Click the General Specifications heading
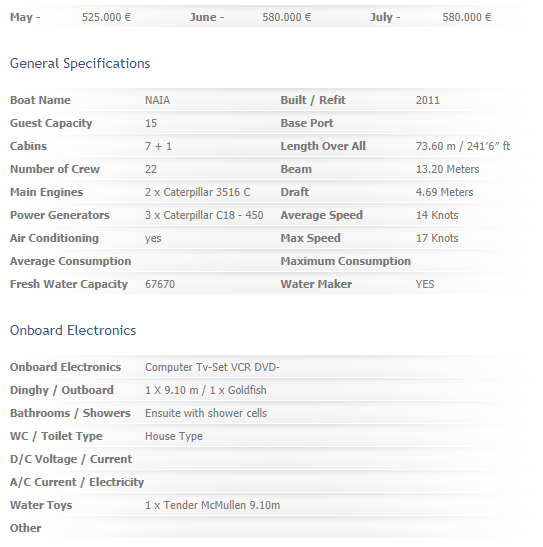The height and width of the screenshot is (547, 543). point(80,64)
